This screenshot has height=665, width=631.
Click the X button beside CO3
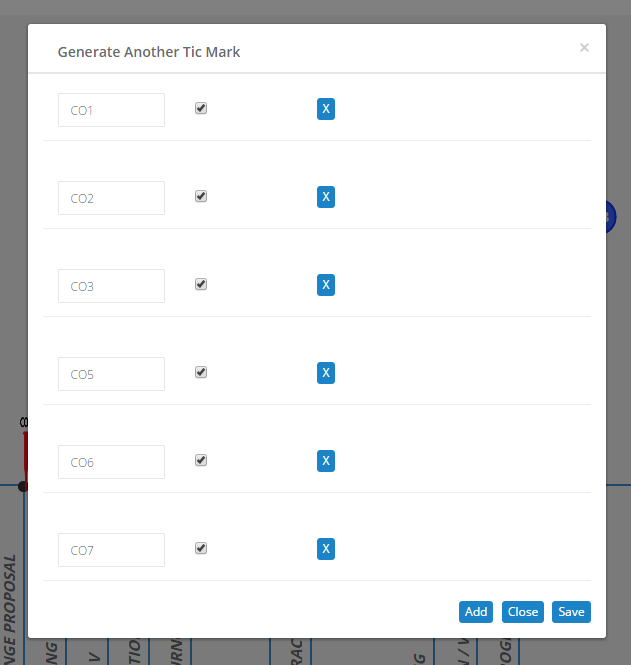(325, 285)
